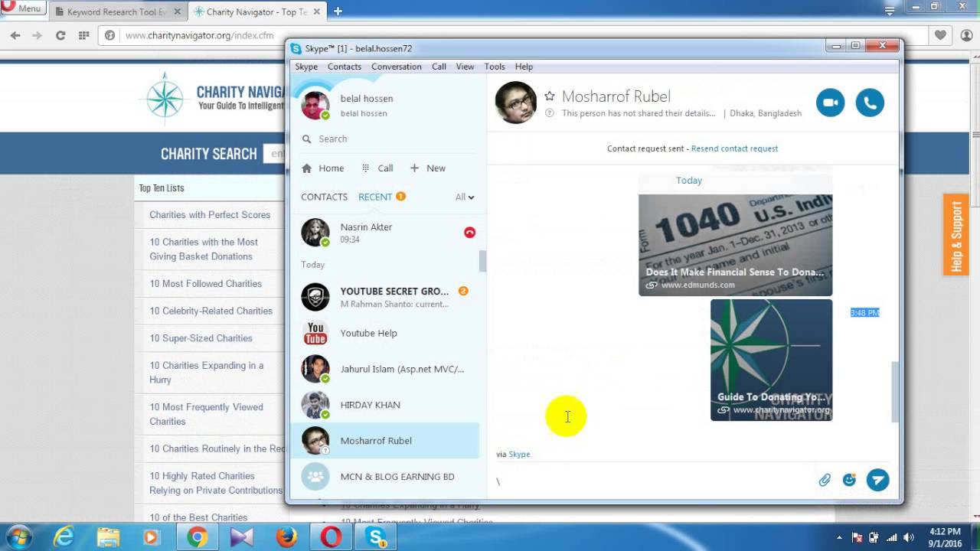Open the Skype menu
This screenshot has width=980, height=551.
point(306,67)
